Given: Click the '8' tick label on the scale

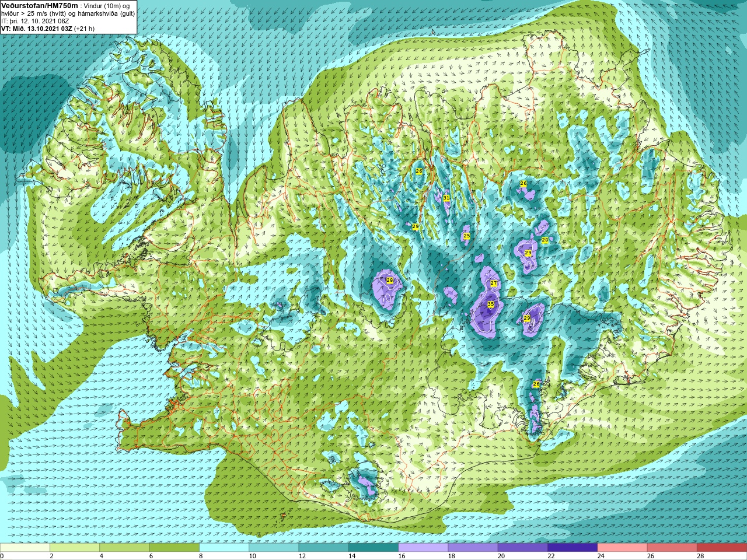Looking at the screenshot, I should click(x=201, y=556).
